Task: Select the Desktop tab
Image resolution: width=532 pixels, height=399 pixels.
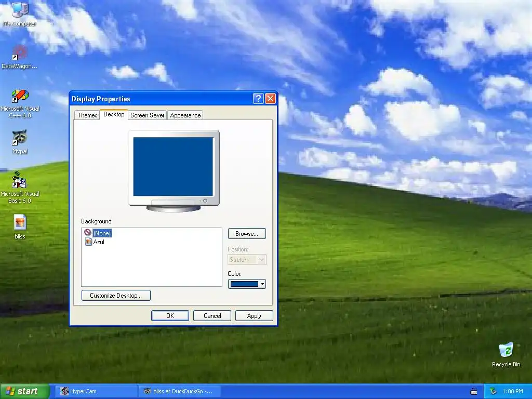Action: [x=114, y=114]
